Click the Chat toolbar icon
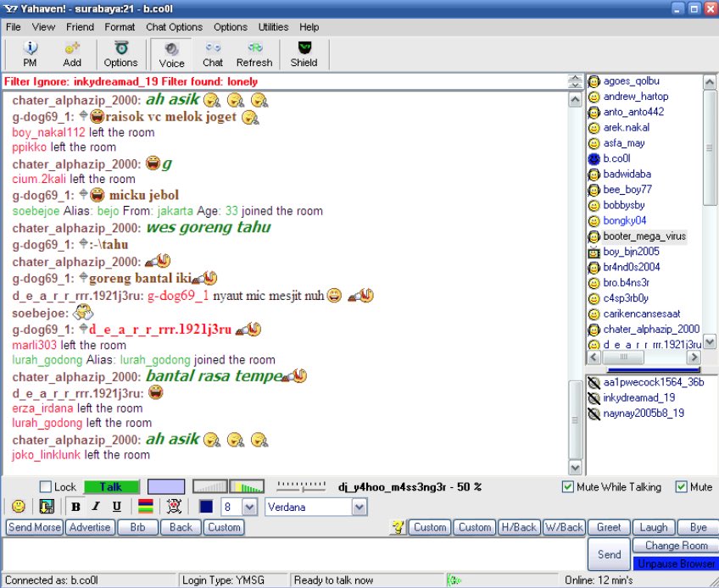The image size is (719, 588). coord(213,54)
